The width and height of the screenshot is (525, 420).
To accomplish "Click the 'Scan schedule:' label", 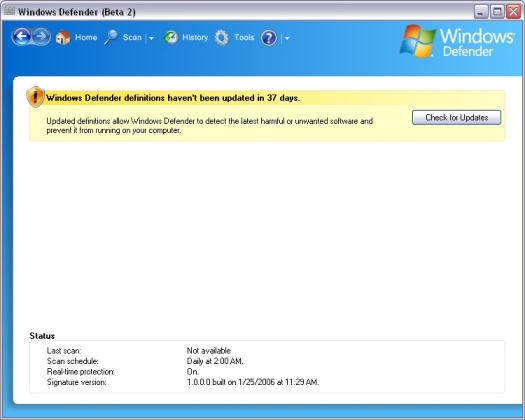I will coord(72,361).
